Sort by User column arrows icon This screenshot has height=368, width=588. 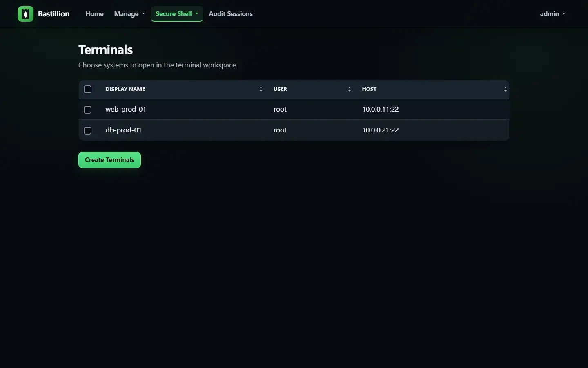(350, 89)
